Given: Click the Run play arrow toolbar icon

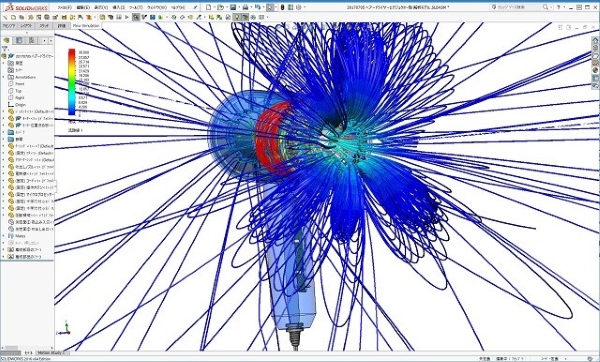Looking at the screenshot, I should (127, 17).
